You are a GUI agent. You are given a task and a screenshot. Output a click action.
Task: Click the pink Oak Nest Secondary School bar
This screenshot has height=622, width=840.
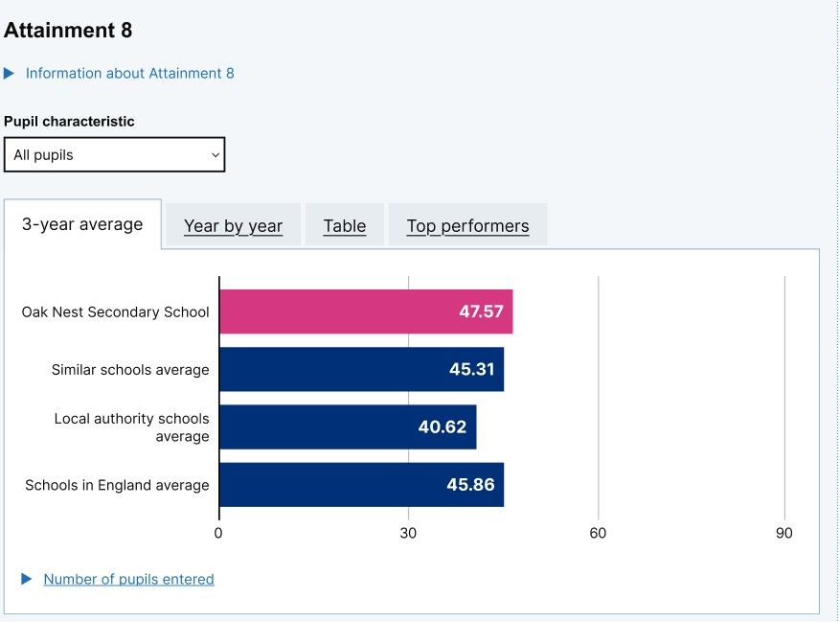364,311
